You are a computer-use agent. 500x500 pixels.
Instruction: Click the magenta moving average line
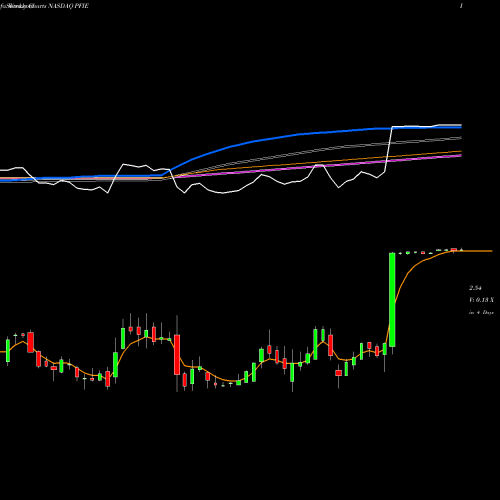(317, 165)
